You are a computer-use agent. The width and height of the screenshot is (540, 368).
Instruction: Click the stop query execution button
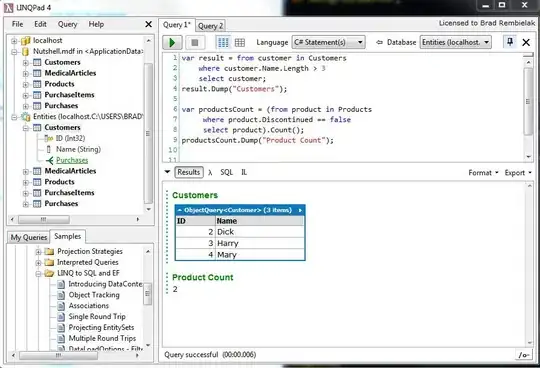[195, 42]
